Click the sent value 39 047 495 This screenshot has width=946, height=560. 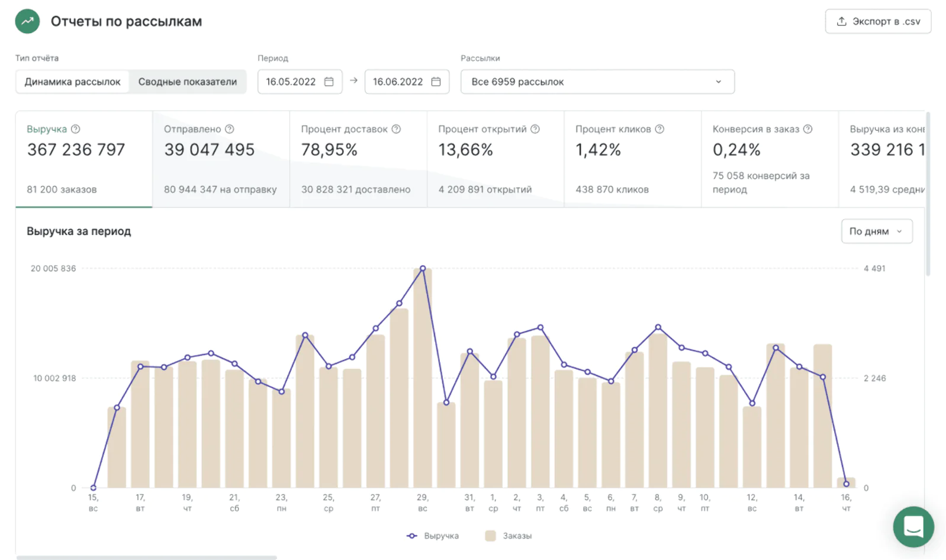tap(210, 150)
